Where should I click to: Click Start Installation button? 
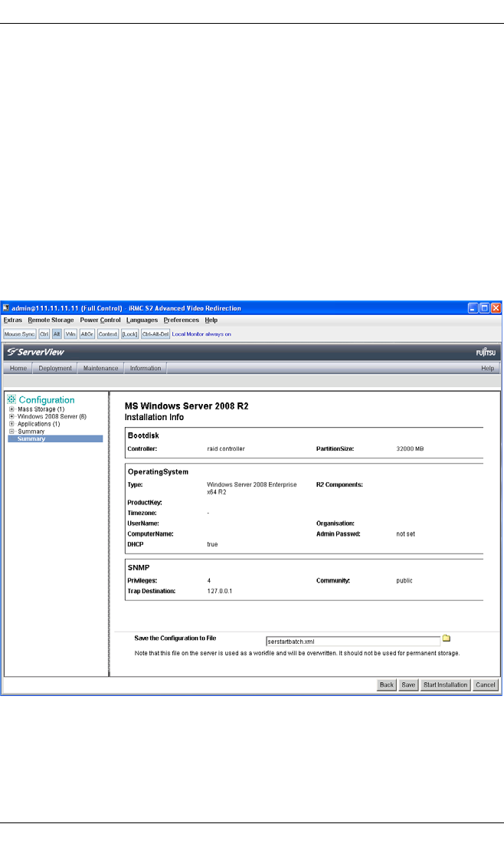coord(445,685)
